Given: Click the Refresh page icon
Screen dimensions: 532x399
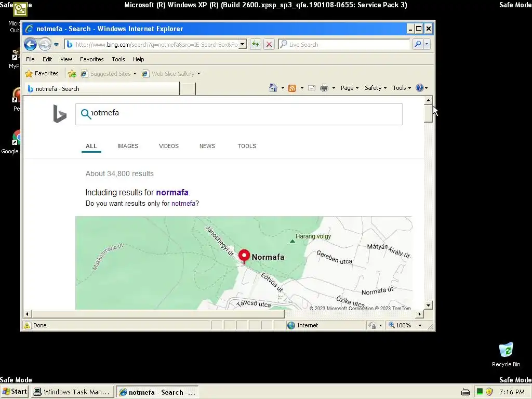Looking at the screenshot, I should pos(256,45).
